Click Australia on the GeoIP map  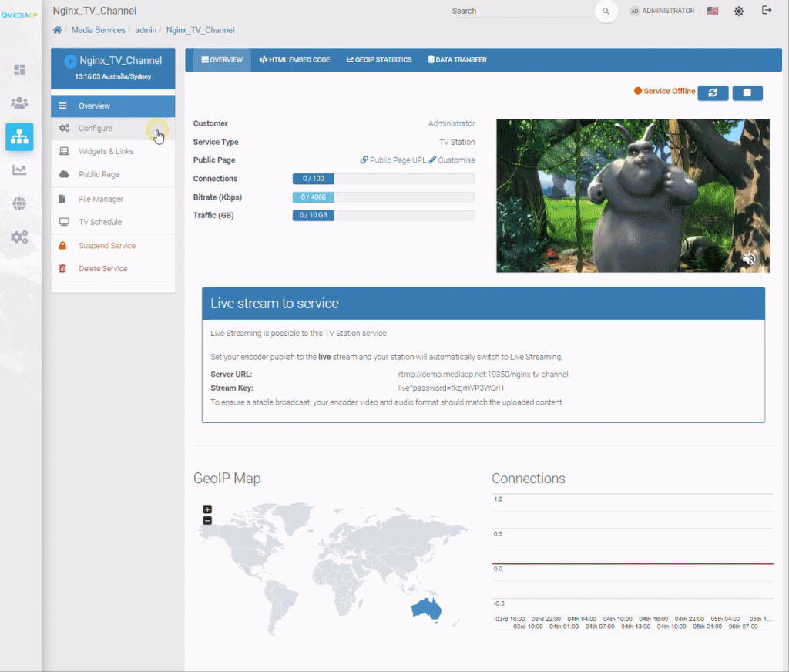425,609
